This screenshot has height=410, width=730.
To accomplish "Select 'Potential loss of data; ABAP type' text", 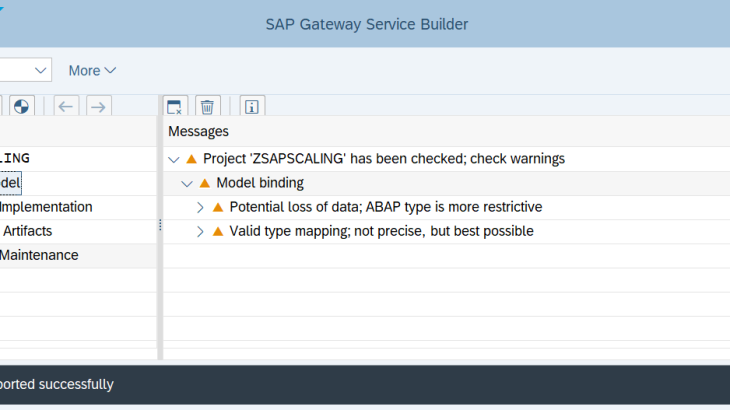I will (386, 207).
